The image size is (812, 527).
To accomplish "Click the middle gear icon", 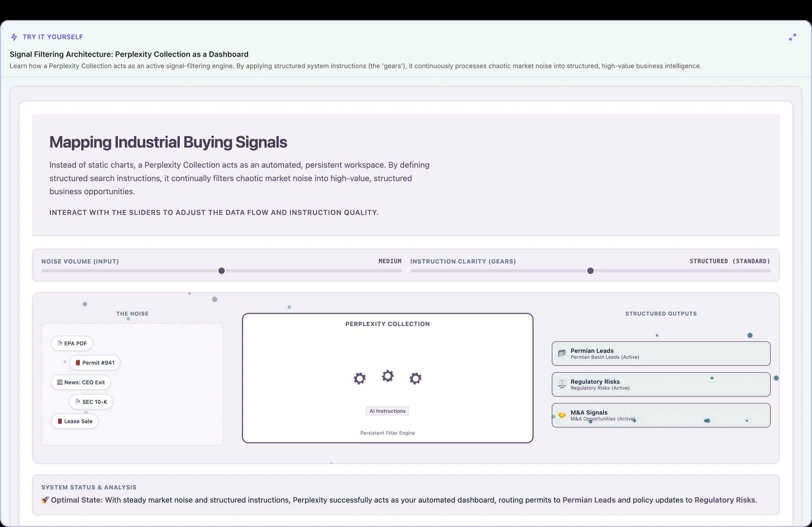I will [388, 376].
